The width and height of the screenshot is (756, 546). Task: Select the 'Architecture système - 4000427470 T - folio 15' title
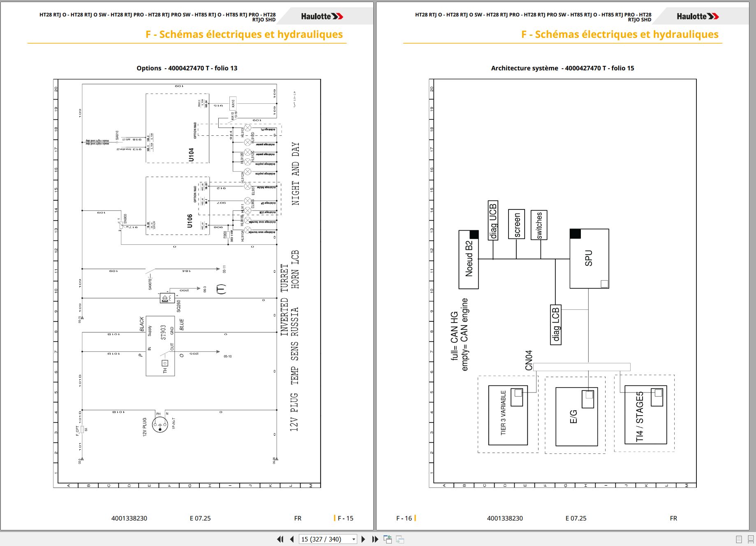click(x=562, y=68)
